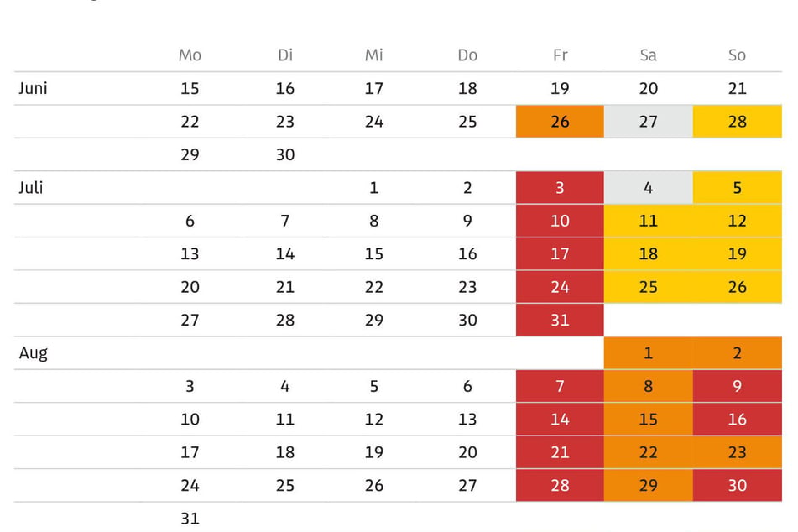The height and width of the screenshot is (532, 798).
Task: Select yellow June 28 Sunday cell
Action: click(738, 122)
